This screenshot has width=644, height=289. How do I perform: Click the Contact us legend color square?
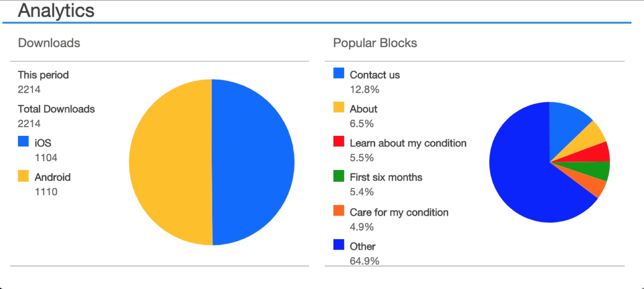(x=339, y=73)
